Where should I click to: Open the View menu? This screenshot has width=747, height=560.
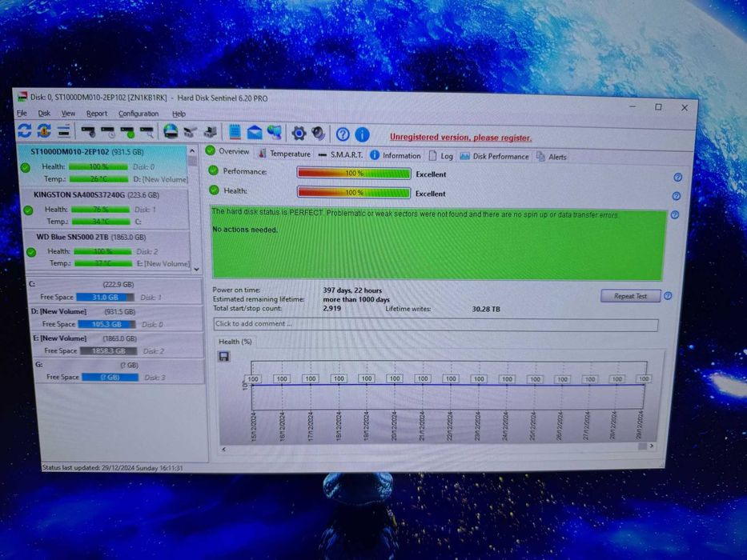[68, 114]
